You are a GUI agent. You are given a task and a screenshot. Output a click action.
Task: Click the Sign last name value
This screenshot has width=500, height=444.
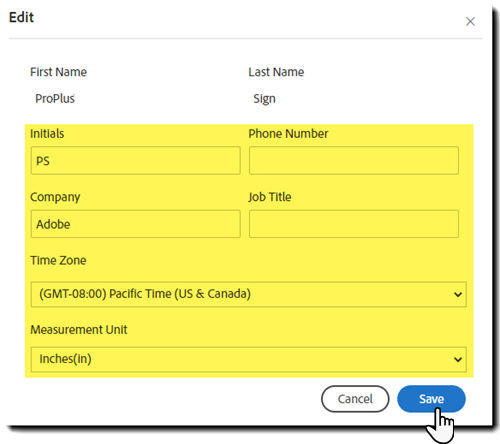pyautogui.click(x=264, y=99)
